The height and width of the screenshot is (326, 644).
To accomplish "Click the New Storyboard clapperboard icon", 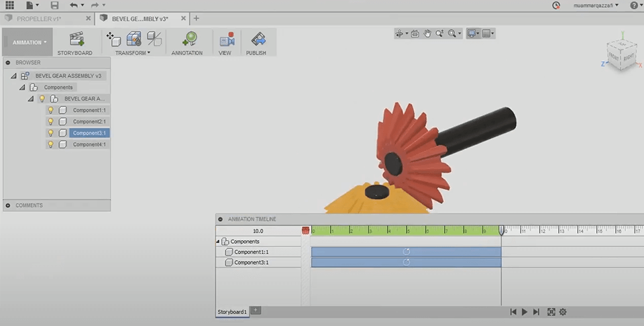I will coord(77,39).
